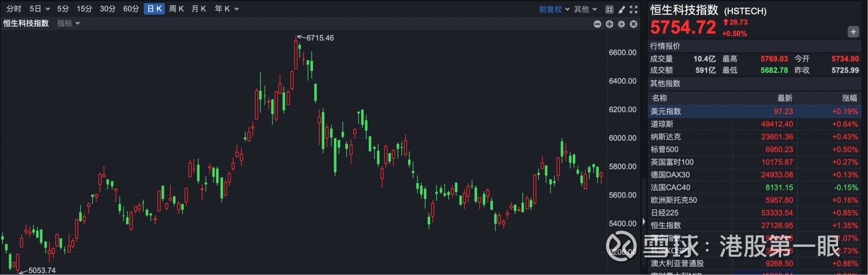Zoom out chart with minus icon
Image resolution: width=868 pixels, height=275 pixels.
(597, 24)
